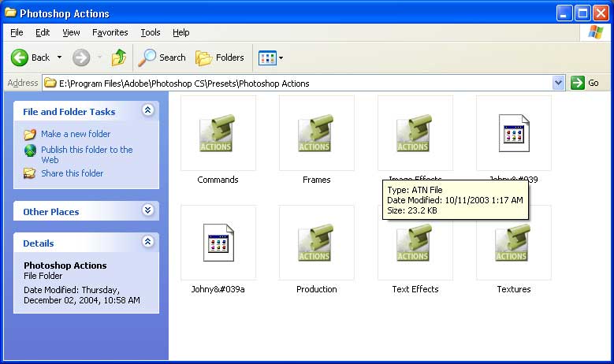Minimize the Photoshop Actions window

[x=564, y=13]
